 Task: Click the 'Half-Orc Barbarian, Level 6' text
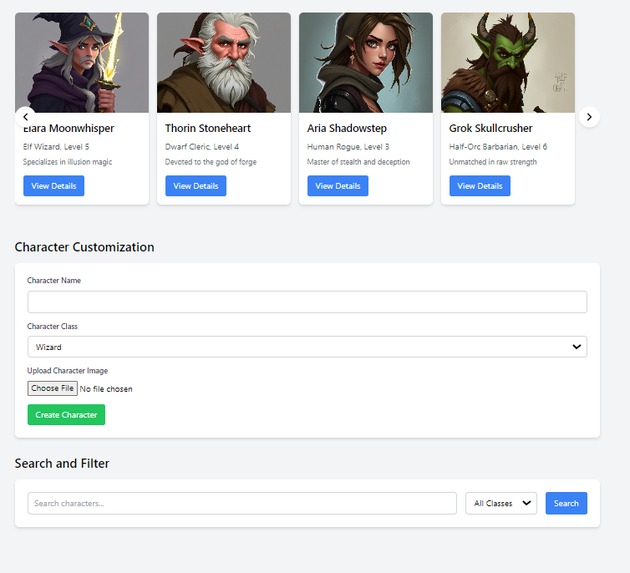pos(498,147)
